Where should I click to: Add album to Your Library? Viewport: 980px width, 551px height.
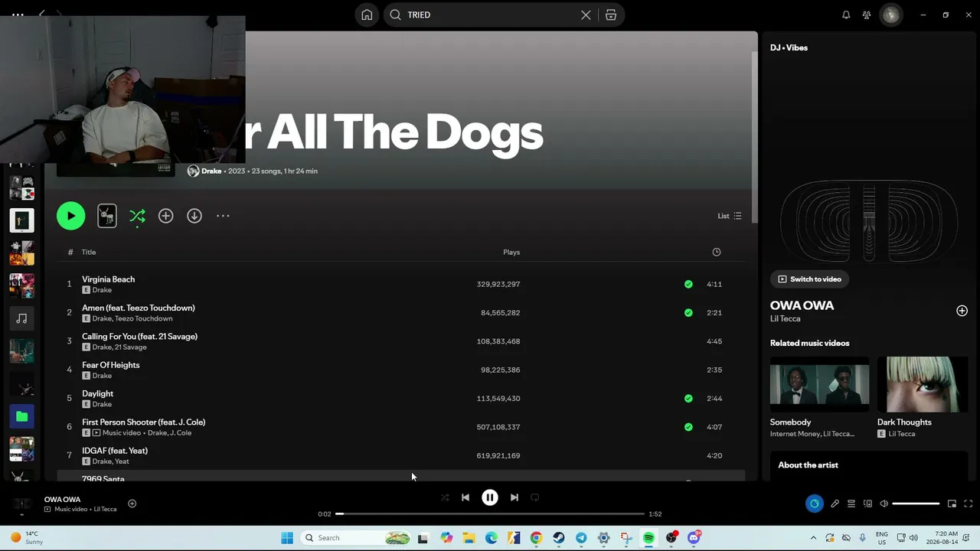[x=165, y=216]
